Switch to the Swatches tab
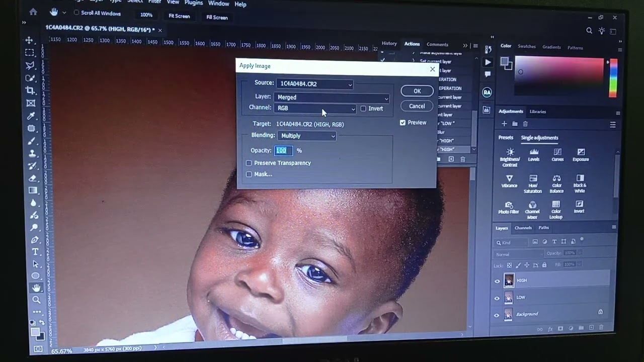 pyautogui.click(x=527, y=46)
